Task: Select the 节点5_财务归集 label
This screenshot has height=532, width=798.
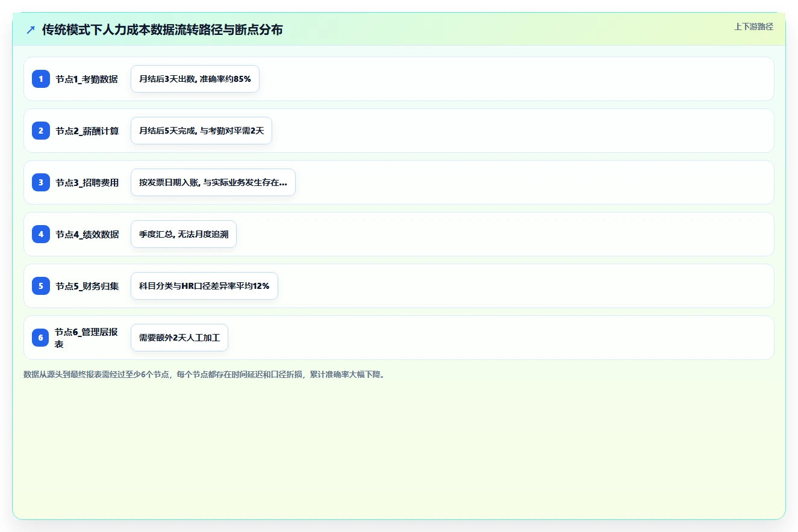Action: (x=87, y=286)
